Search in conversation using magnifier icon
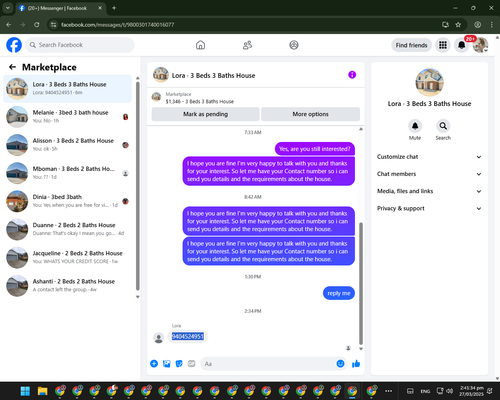 pyautogui.click(x=443, y=126)
